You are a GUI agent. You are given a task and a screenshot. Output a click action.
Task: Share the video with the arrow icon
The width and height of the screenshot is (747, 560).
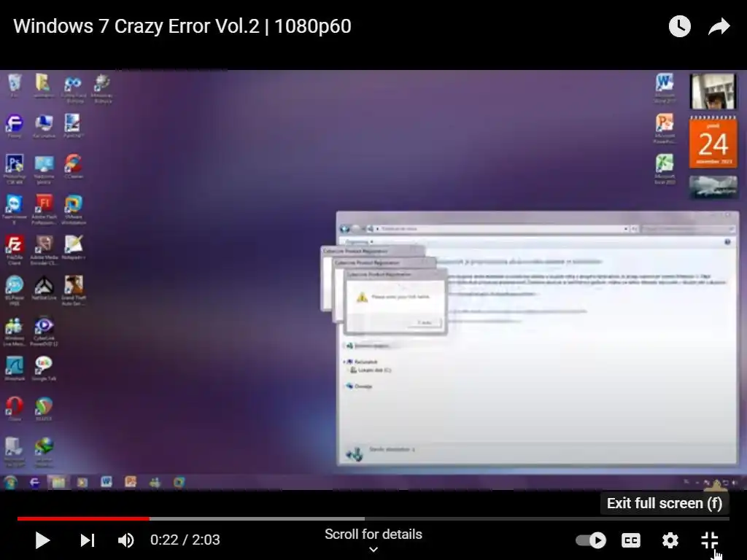click(x=719, y=26)
